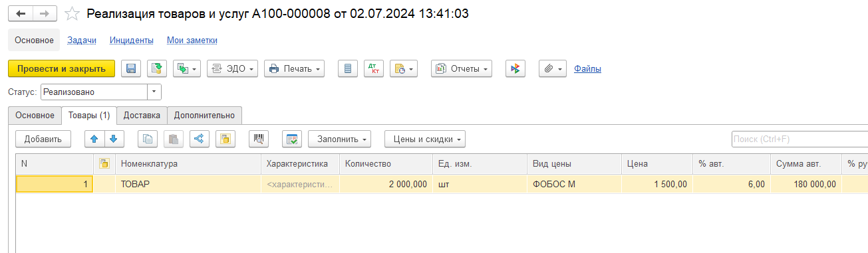868x253 pixels.
Task: Open the Файлы link
Action: tap(587, 68)
